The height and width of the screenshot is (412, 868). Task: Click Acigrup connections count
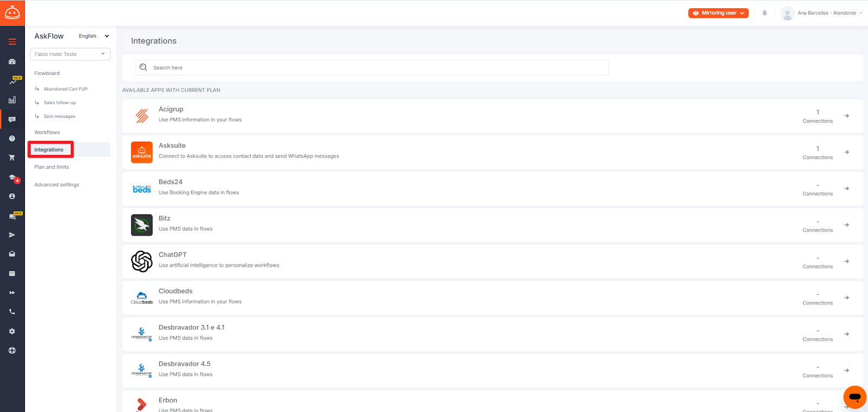[x=818, y=112]
